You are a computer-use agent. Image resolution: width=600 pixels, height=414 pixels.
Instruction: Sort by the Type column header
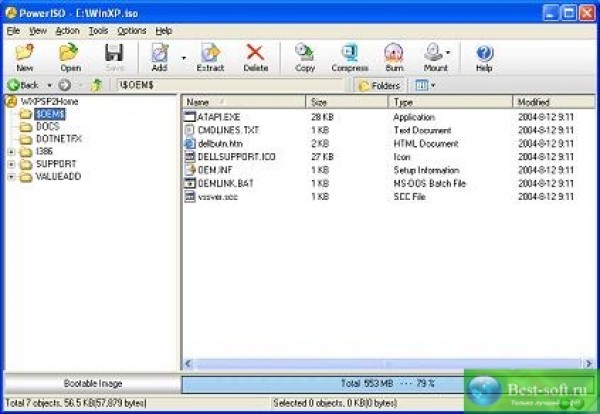pyautogui.click(x=450, y=102)
